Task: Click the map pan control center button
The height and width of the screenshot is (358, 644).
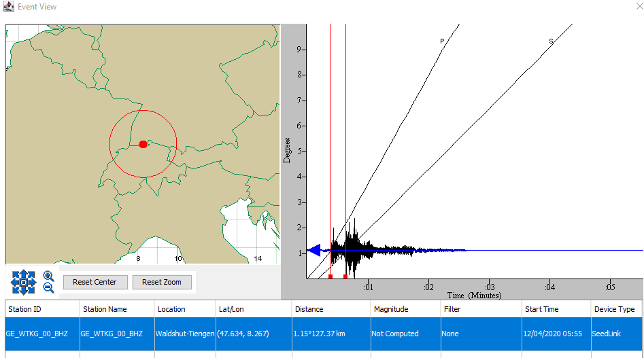Action: (23, 282)
